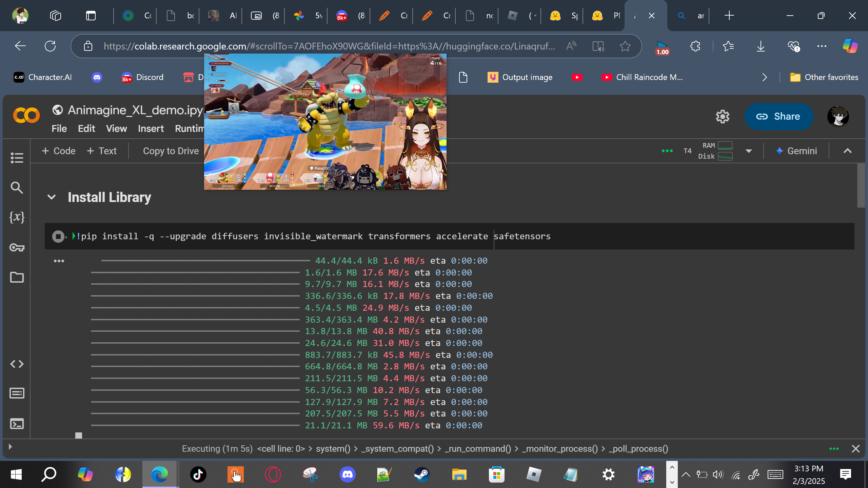
Task: Click the T4 runtime status label
Action: (x=687, y=151)
